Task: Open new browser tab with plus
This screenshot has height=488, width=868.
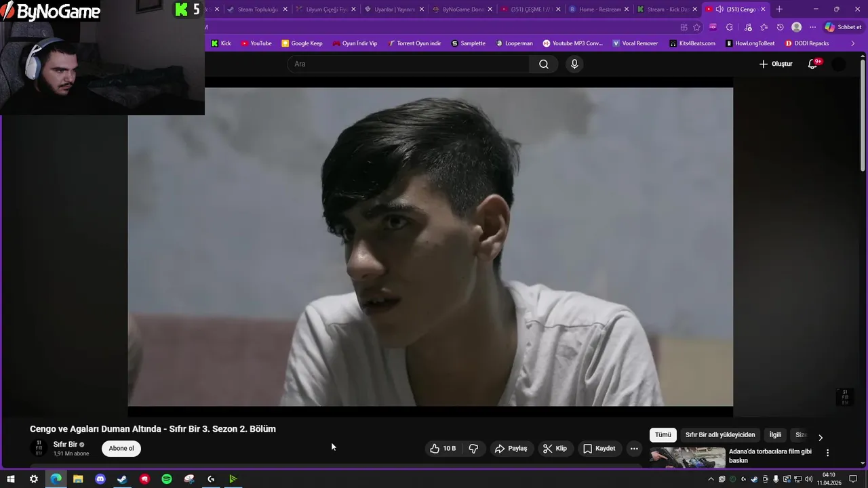Action: 779,9
